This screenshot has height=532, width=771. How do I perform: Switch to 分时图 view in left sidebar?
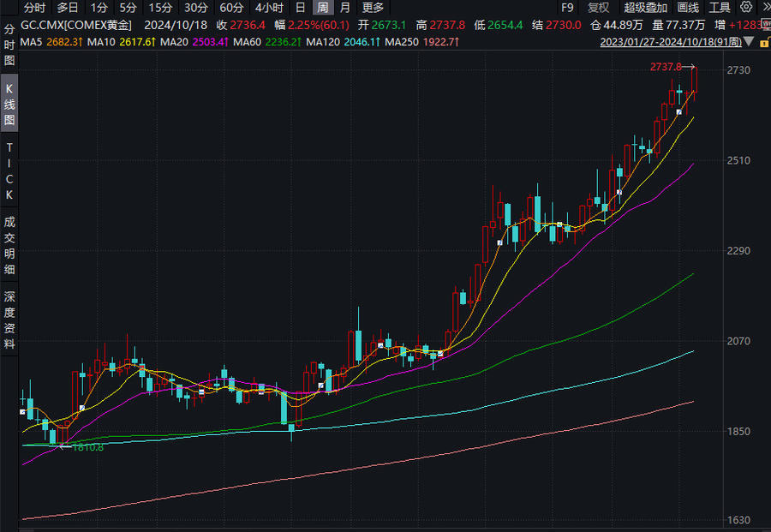pyautogui.click(x=8, y=47)
